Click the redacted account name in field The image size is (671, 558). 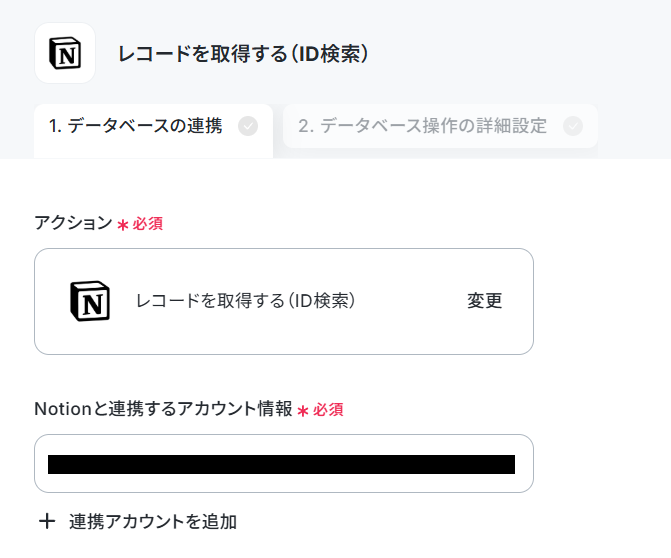(x=281, y=464)
